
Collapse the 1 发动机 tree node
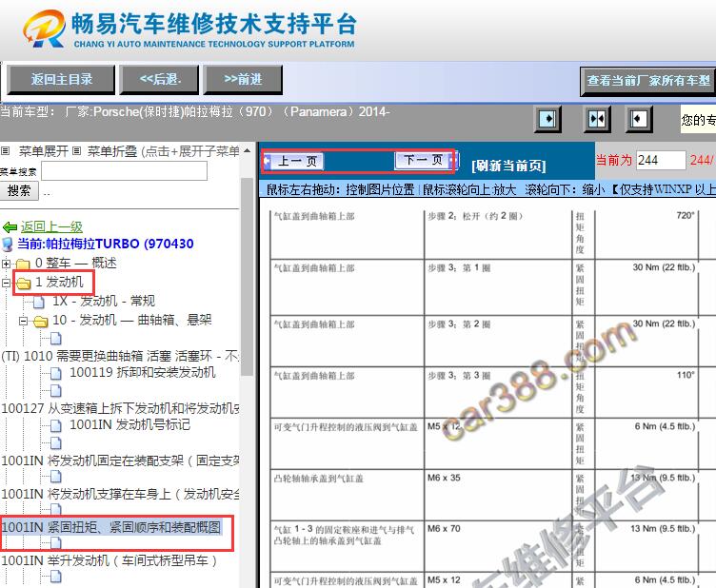click(x=6, y=283)
